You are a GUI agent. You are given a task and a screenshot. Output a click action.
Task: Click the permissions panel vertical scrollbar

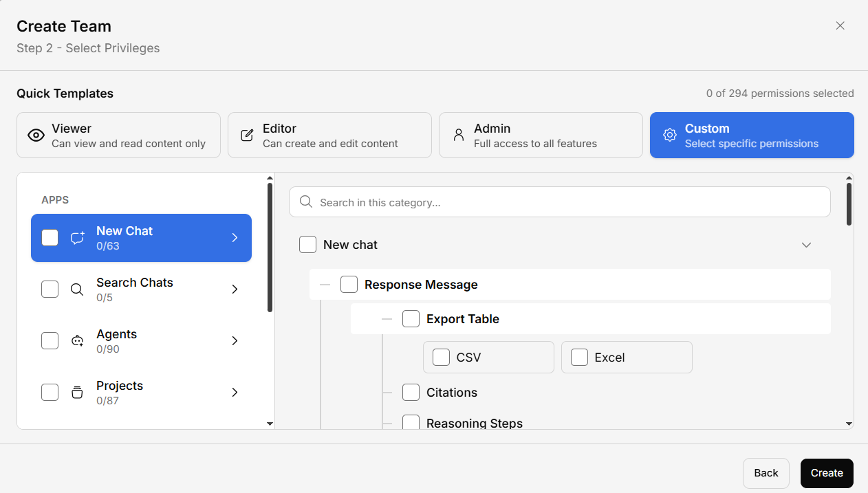pos(849,204)
